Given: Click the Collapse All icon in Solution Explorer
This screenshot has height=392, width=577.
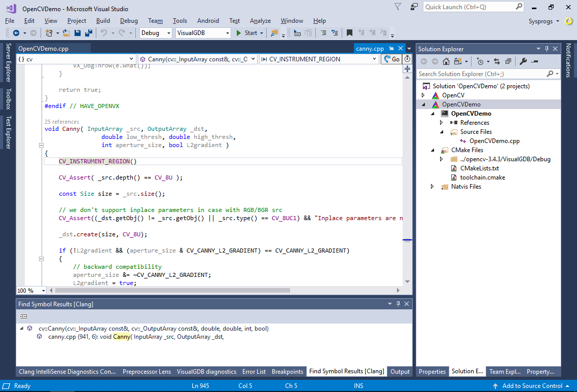Looking at the screenshot, I should (508, 61).
